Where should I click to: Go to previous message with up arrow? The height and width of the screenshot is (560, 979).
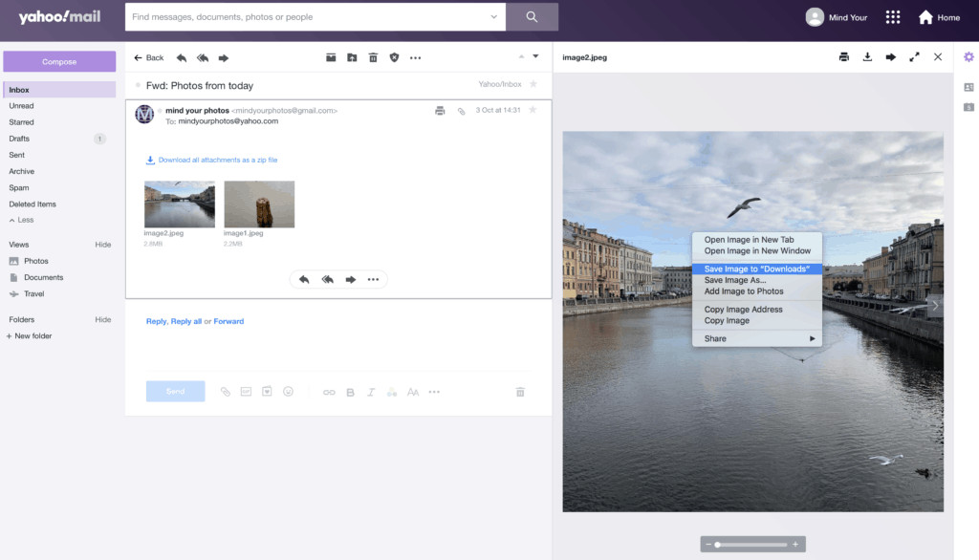[521, 56]
